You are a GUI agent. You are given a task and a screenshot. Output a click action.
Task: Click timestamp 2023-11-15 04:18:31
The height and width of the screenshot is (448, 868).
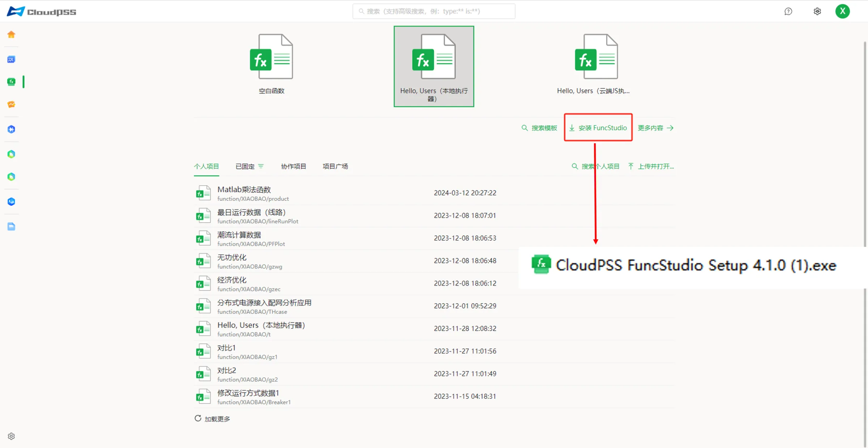tap(465, 396)
